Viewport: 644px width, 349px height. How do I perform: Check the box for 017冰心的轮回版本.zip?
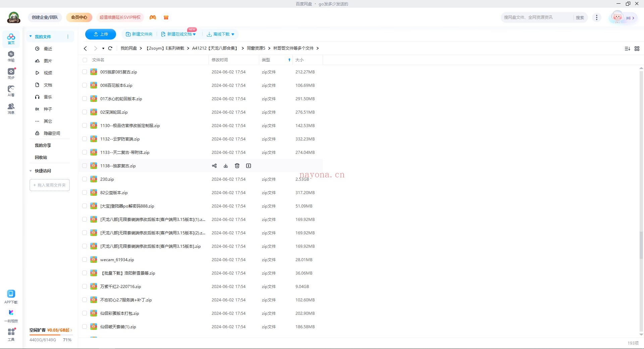point(85,99)
